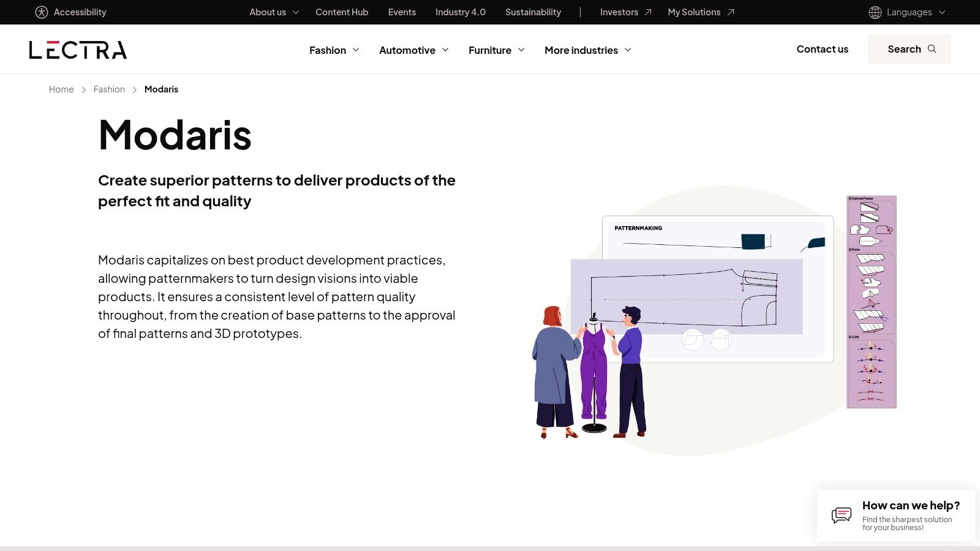Expand the Furniture menu
The height and width of the screenshot is (551, 980).
point(497,50)
